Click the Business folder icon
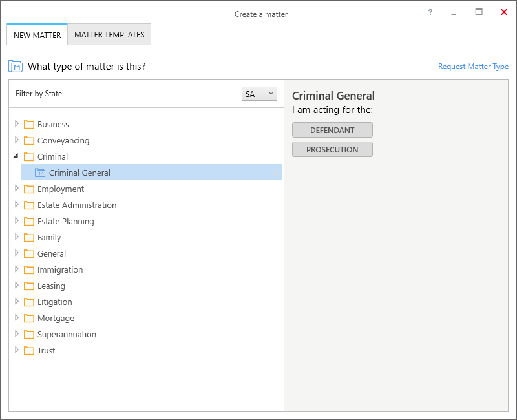The width and height of the screenshot is (517, 420). point(29,124)
